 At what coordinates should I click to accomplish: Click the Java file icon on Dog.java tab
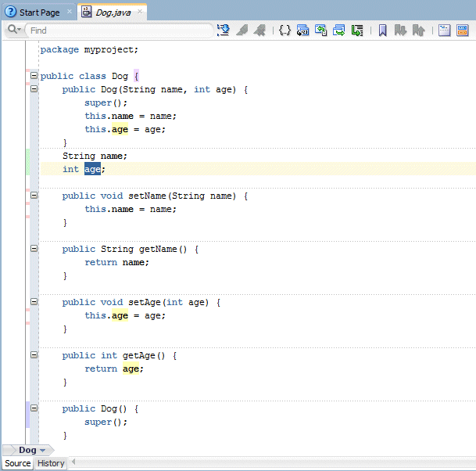click(87, 13)
